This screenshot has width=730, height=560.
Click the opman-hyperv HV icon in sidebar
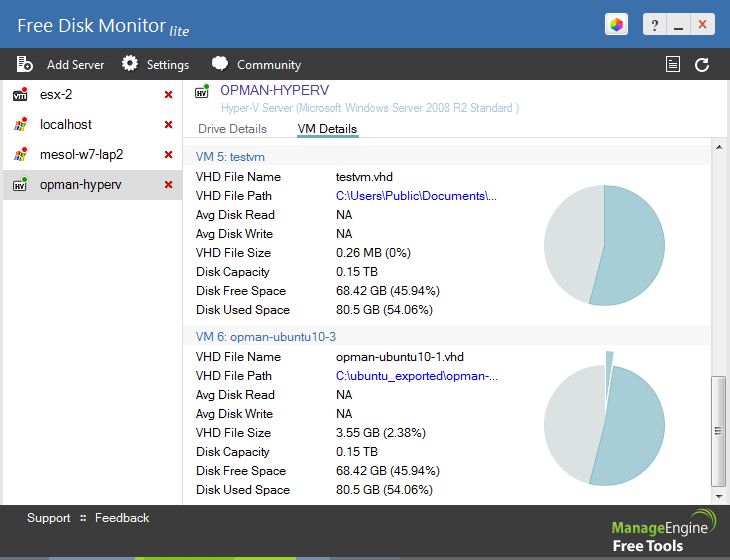pos(20,184)
